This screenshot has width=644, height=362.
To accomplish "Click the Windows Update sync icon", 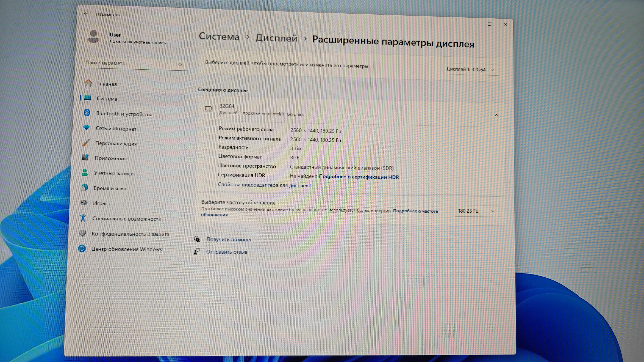I will 82,248.
